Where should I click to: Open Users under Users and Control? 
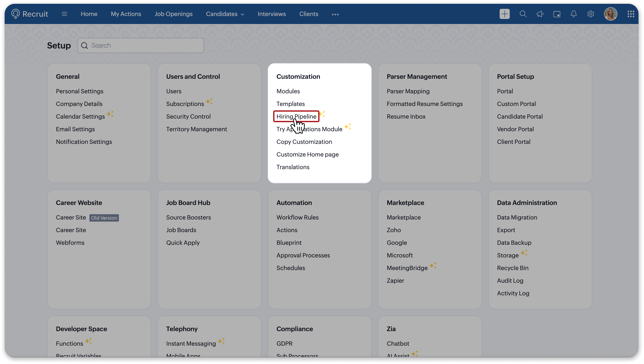[174, 91]
